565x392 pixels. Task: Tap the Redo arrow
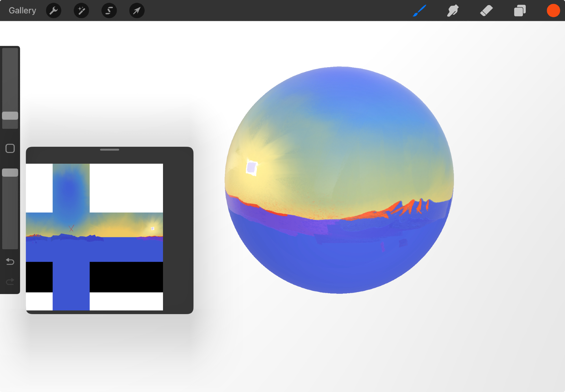coord(10,281)
